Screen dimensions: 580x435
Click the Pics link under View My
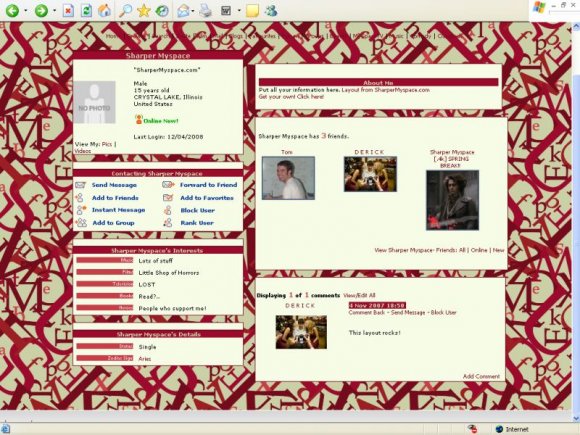pyautogui.click(x=107, y=144)
